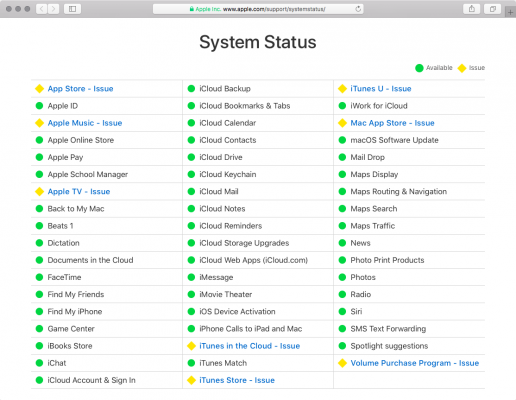Open the iTunes Store - Issue link

click(x=237, y=380)
